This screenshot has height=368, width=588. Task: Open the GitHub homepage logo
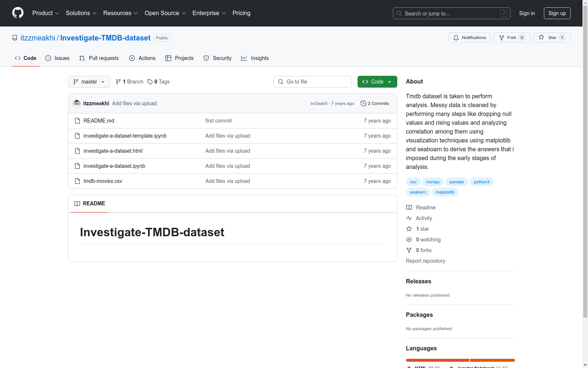point(18,13)
